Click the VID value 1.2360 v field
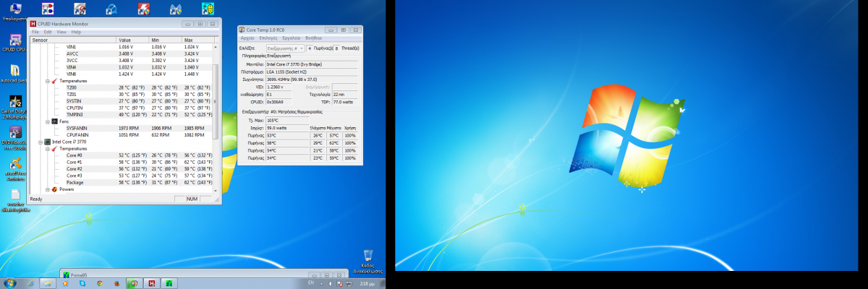This screenshot has width=868, height=289. tap(279, 87)
